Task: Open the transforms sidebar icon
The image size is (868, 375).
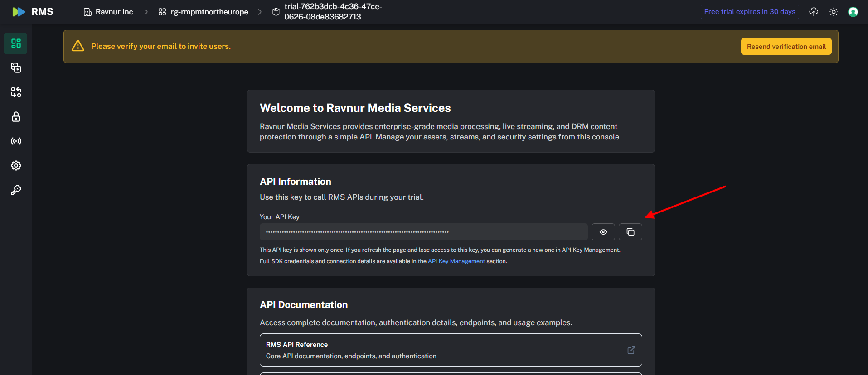Action: coord(16,92)
